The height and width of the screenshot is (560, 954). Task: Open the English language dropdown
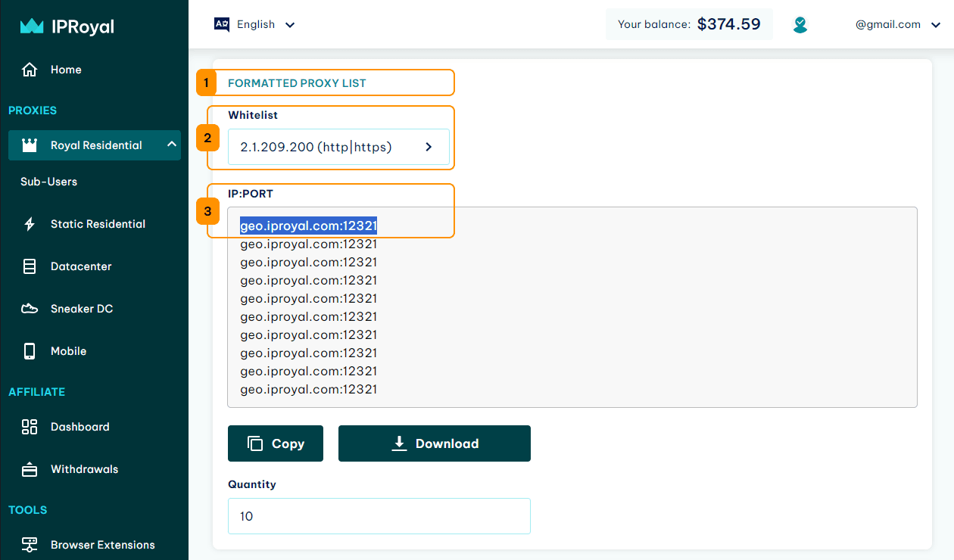pos(255,24)
